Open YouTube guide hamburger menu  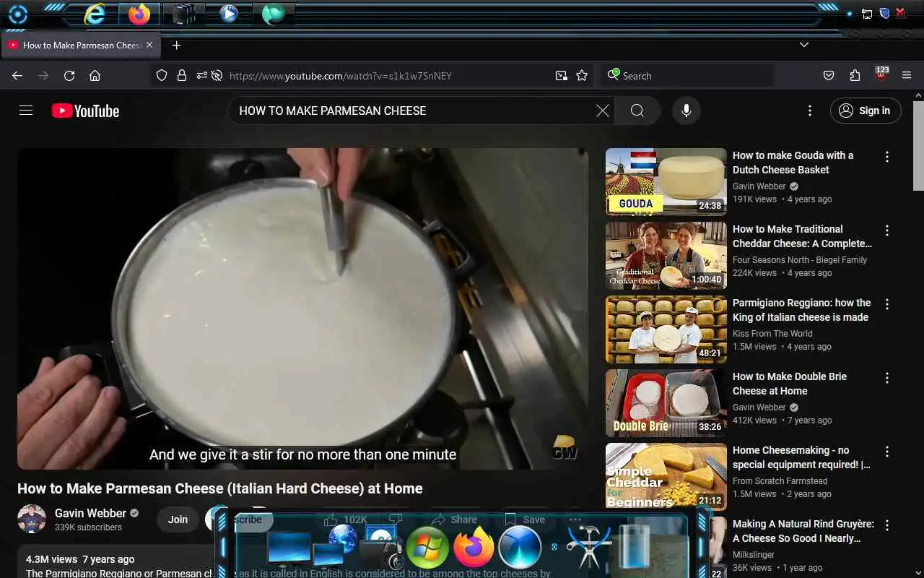26,111
